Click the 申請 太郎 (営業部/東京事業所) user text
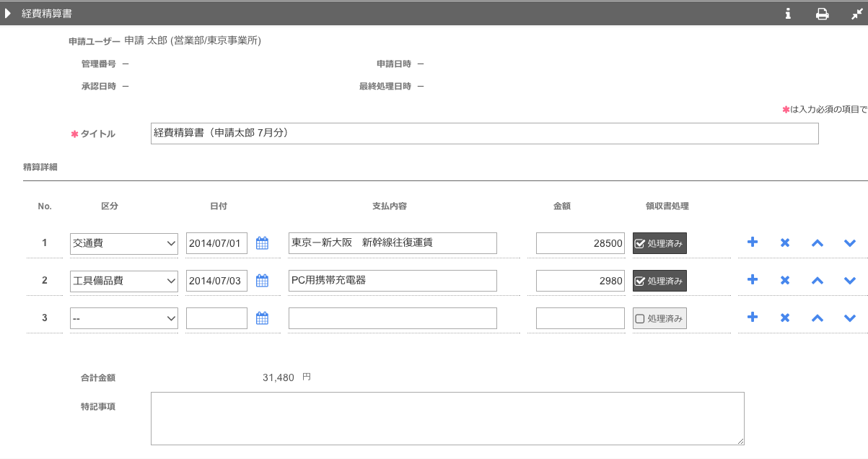This screenshot has width=868, height=459. click(x=193, y=41)
